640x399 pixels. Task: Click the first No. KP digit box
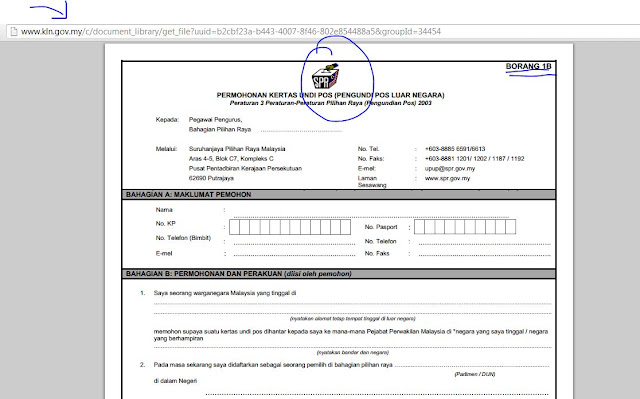[234, 227]
